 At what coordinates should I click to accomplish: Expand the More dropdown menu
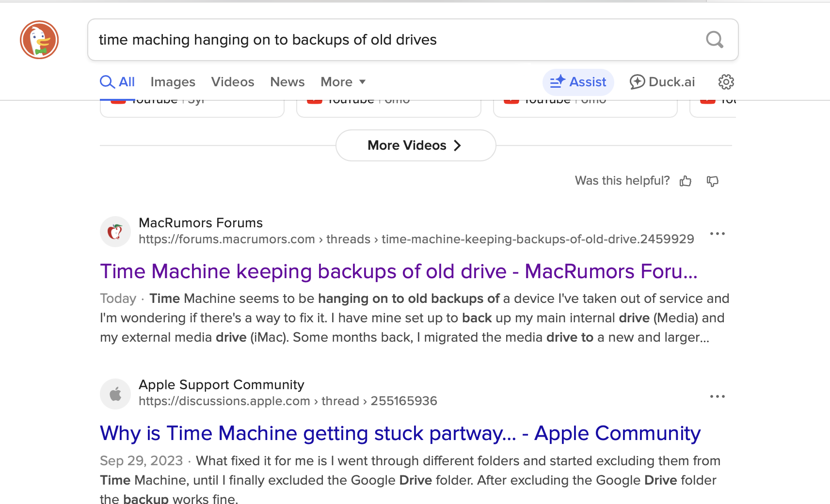click(x=343, y=82)
